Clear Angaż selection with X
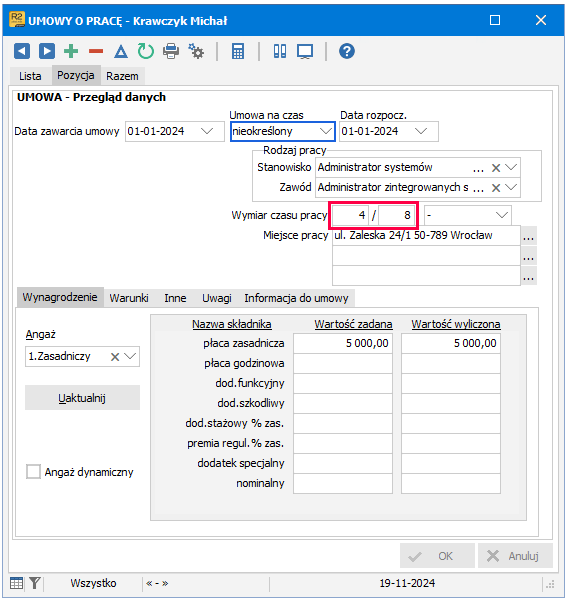 click(x=115, y=357)
